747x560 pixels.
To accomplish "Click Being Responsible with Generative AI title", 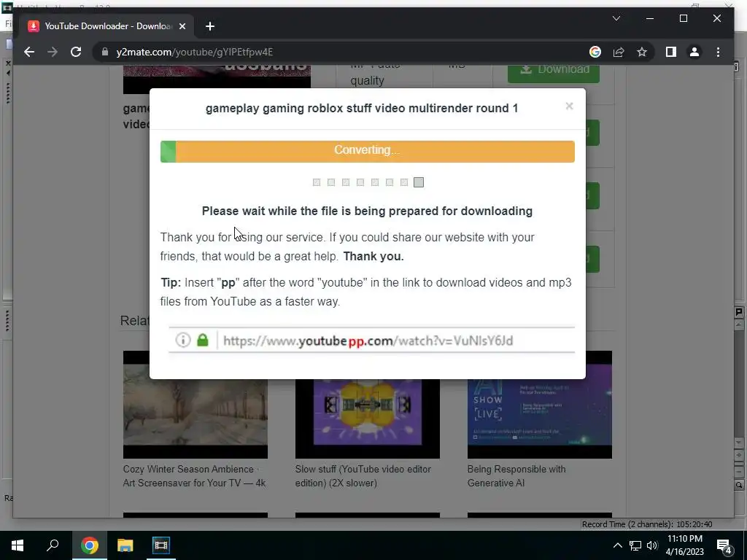I will click(x=516, y=475).
